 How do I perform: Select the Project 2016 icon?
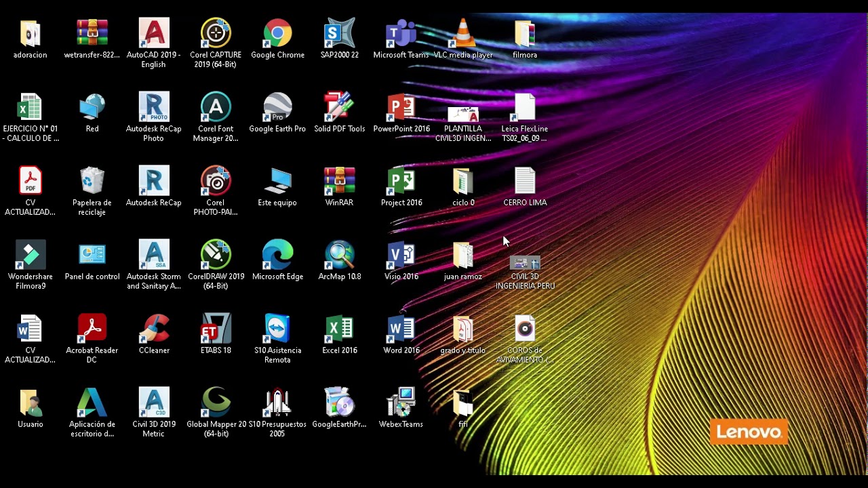(x=401, y=181)
